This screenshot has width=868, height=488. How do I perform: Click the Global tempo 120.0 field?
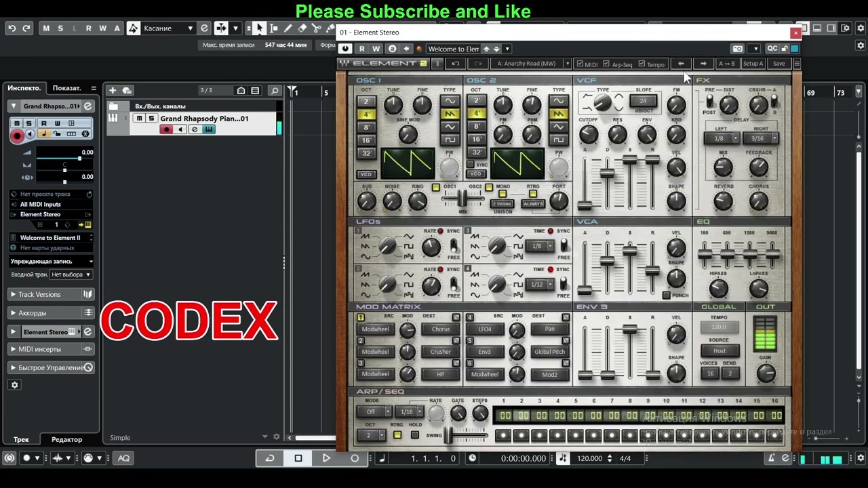(x=719, y=327)
